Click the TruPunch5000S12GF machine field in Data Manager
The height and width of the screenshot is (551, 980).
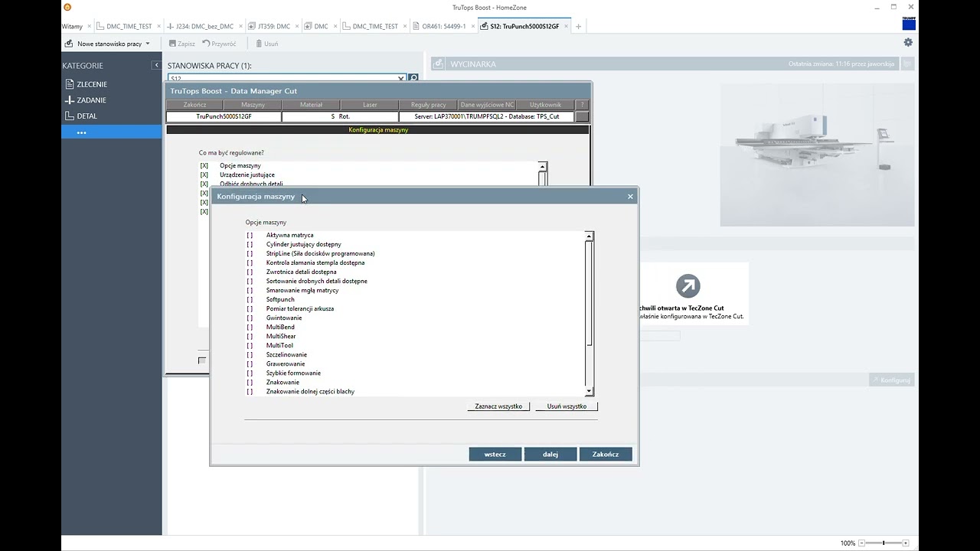coord(224,116)
